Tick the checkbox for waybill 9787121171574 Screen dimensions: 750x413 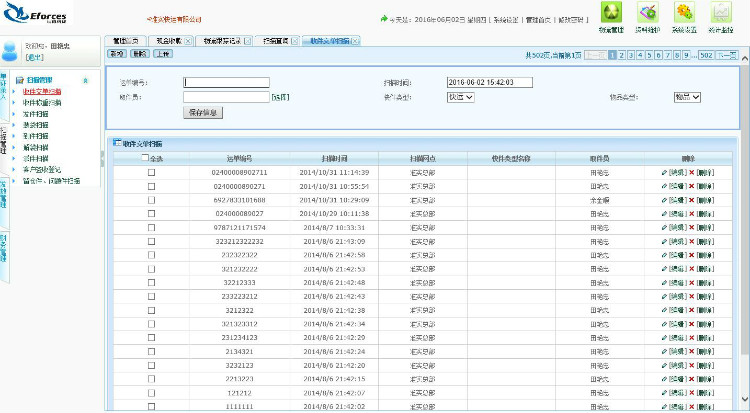tap(152, 228)
